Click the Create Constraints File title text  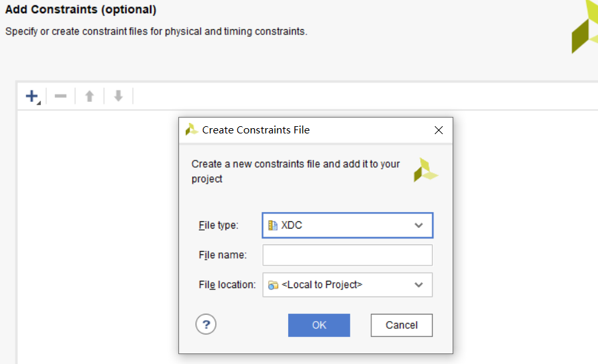(256, 130)
